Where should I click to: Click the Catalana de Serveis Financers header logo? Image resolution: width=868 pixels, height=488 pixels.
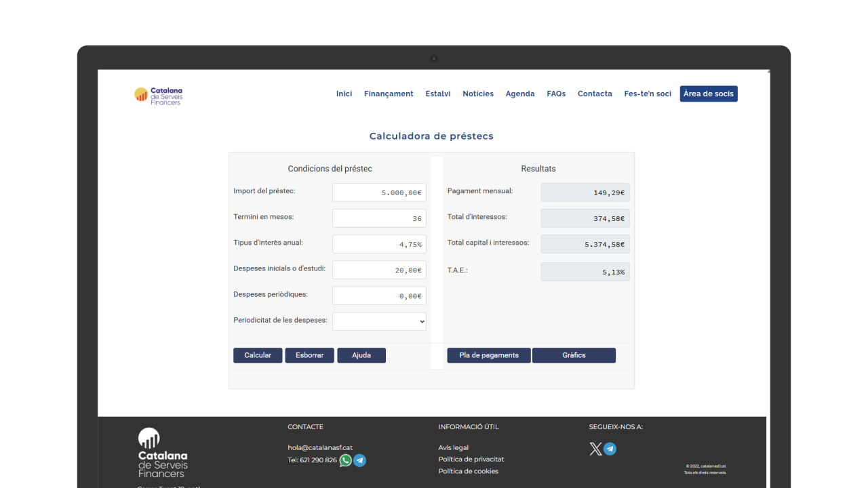pyautogui.click(x=159, y=96)
